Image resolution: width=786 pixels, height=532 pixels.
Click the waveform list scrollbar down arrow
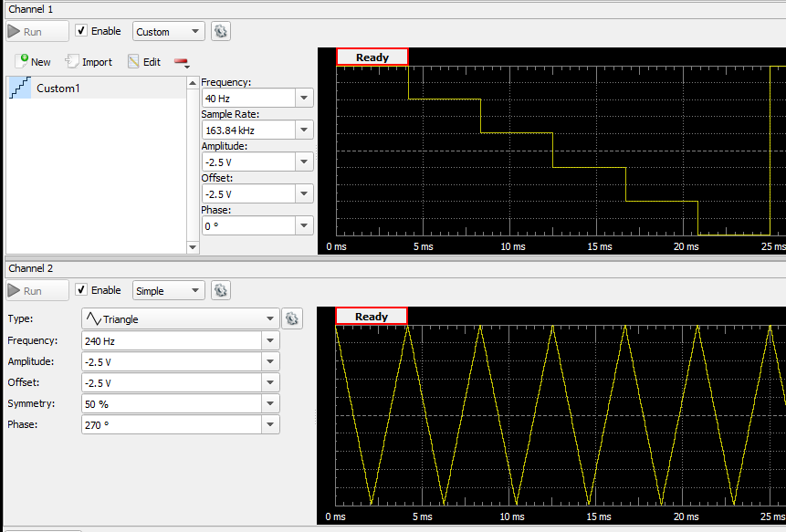(192, 247)
